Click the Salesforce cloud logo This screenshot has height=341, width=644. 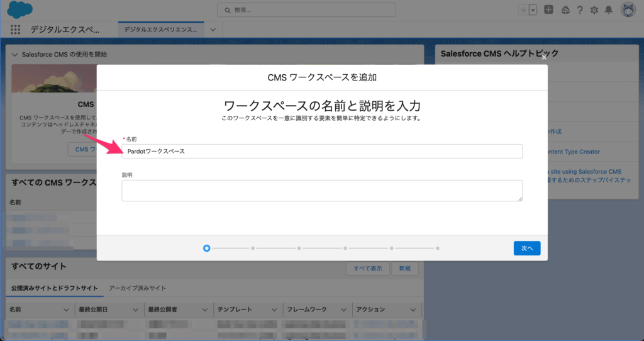(19, 9)
